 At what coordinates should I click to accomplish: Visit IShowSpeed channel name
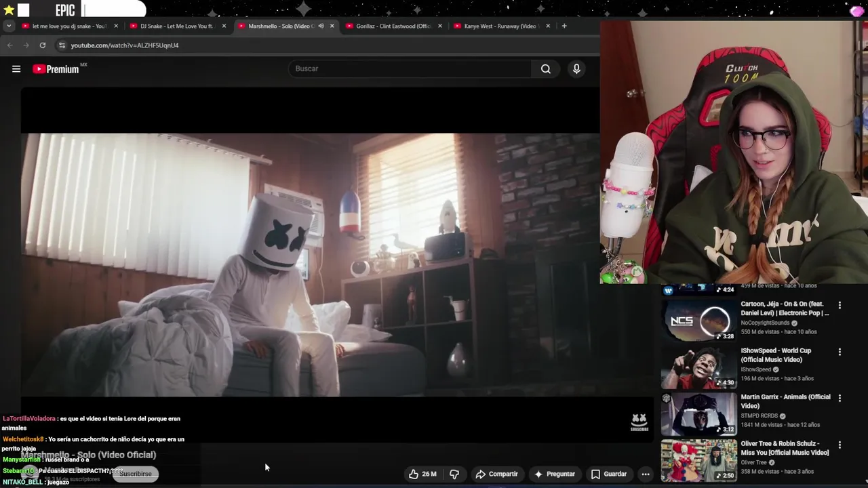click(x=756, y=369)
